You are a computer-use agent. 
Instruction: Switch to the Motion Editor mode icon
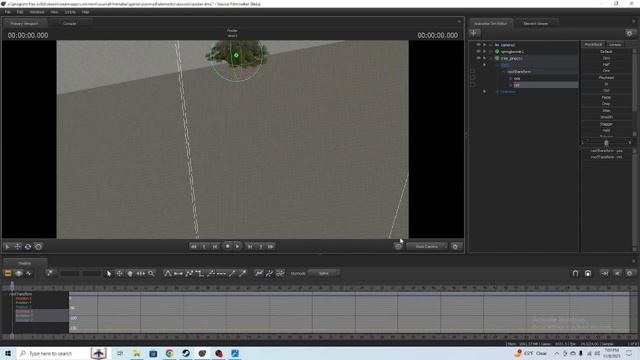click(x=18, y=273)
